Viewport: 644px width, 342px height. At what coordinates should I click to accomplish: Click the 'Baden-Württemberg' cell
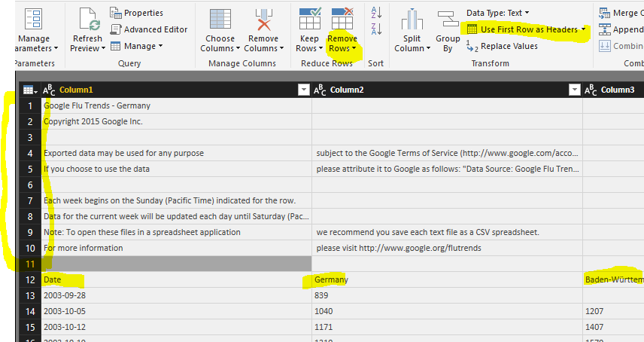pos(614,279)
